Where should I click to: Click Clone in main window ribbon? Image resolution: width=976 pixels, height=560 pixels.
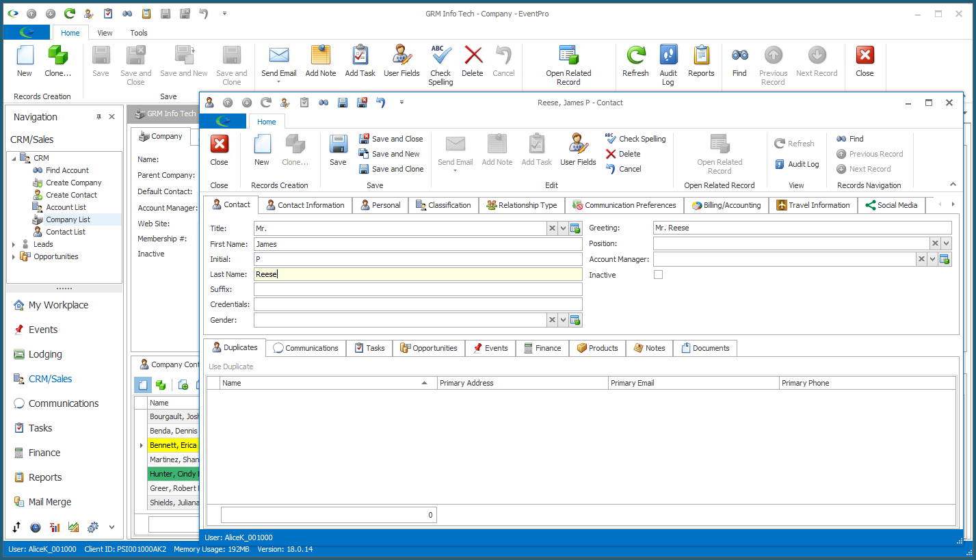[57, 62]
